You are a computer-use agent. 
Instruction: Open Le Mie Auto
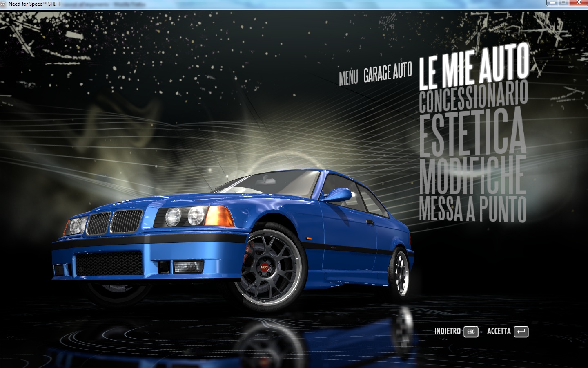474,67
